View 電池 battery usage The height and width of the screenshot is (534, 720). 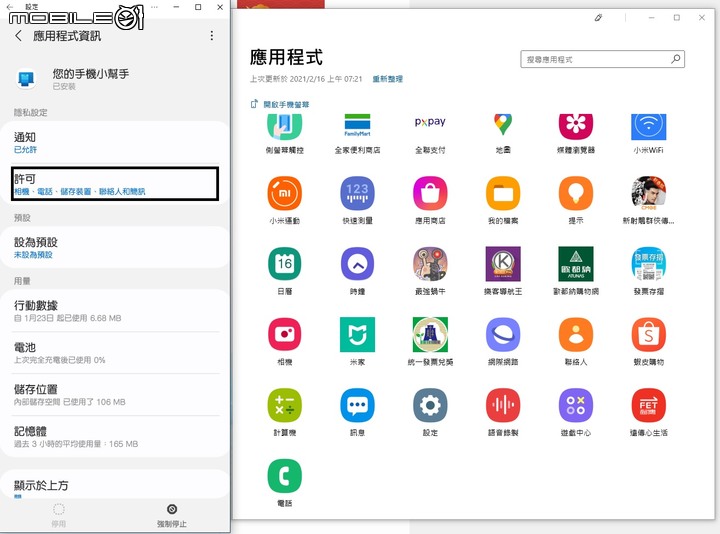click(x=115, y=353)
